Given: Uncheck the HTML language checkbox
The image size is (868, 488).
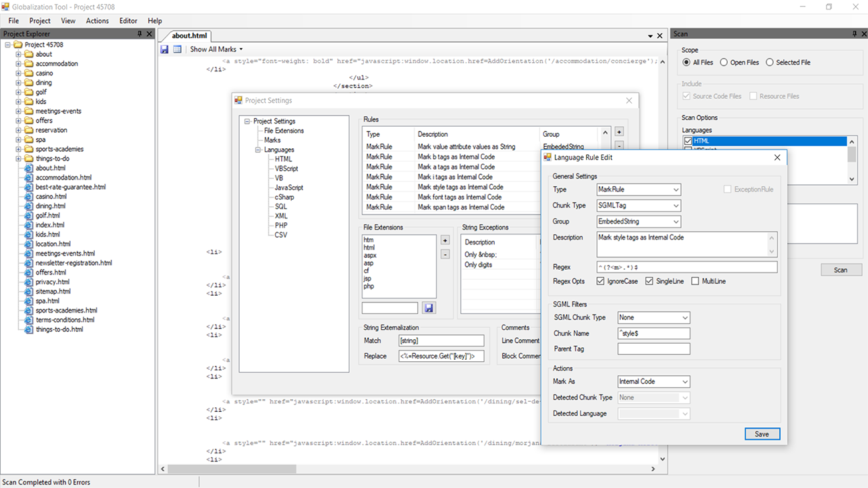Looking at the screenshot, I should coord(690,140).
